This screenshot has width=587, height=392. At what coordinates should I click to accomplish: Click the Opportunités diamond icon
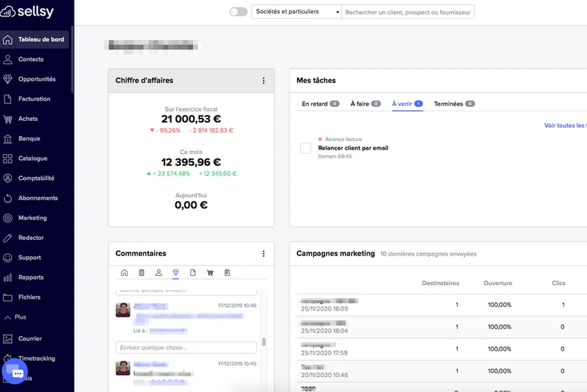[7, 79]
